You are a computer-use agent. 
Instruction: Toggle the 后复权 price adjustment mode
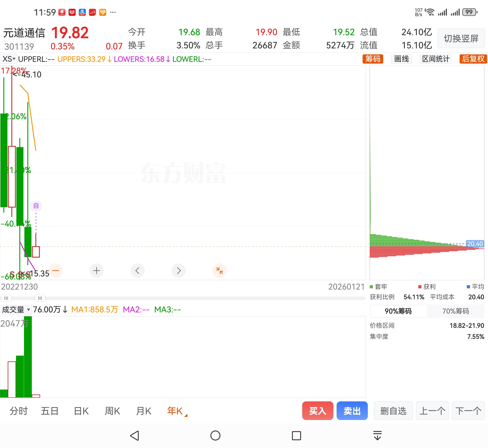click(x=473, y=59)
